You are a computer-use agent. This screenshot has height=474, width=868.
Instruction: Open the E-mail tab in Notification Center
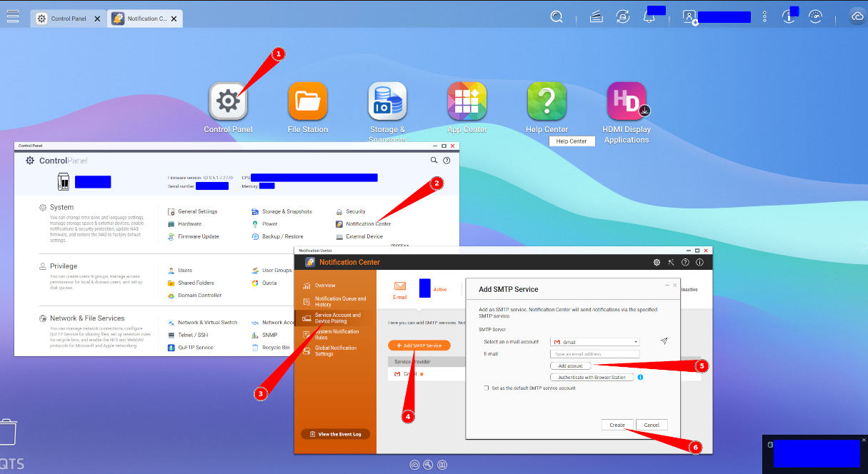coord(400,289)
